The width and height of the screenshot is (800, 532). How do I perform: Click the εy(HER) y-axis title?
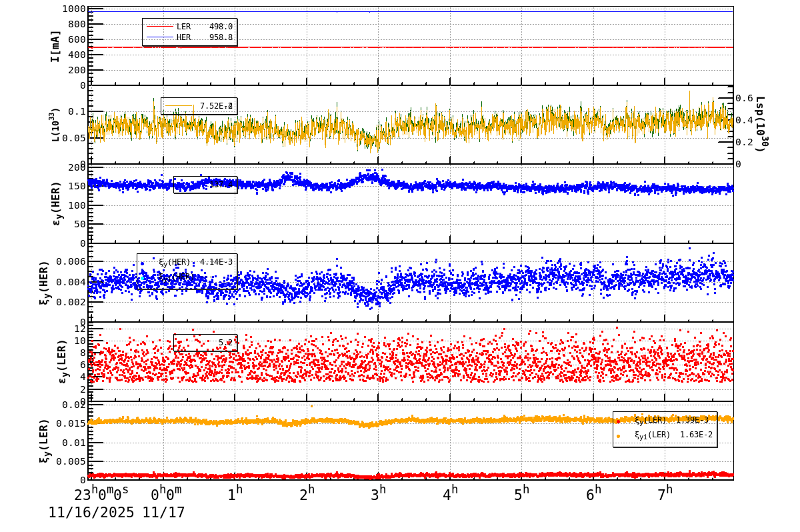pyautogui.click(x=56, y=203)
